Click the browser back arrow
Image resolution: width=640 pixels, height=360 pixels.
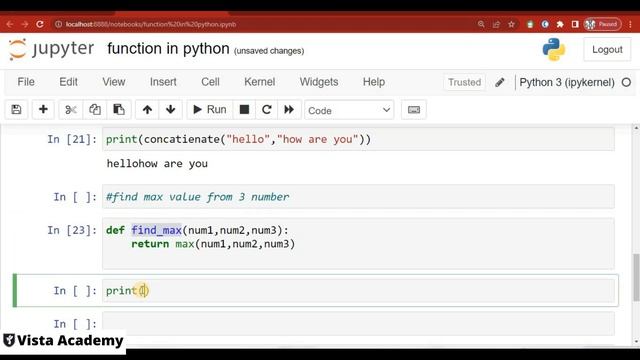[x=10, y=24]
